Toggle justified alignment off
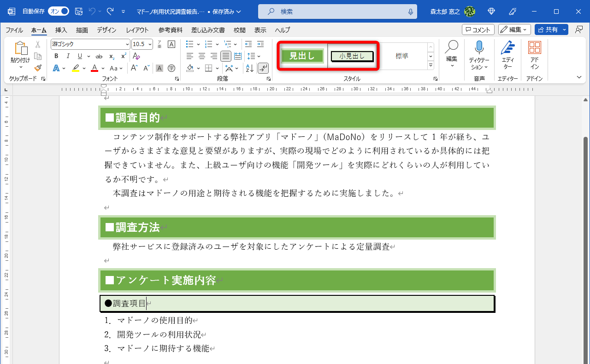 (226, 56)
